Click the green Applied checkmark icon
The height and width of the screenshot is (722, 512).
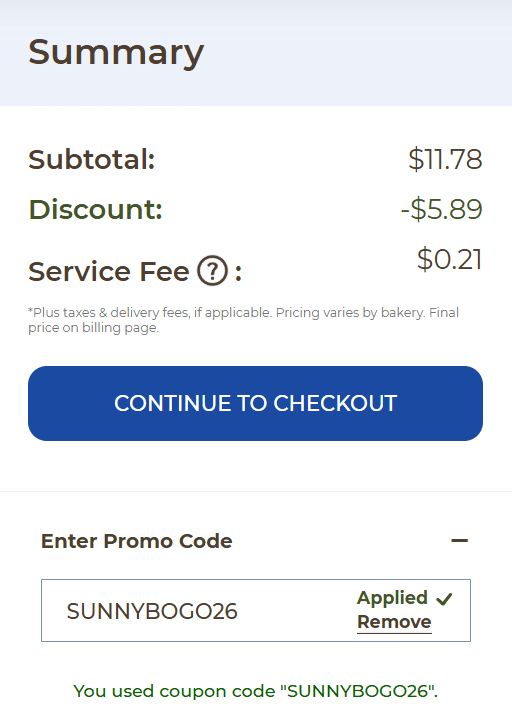(444, 599)
